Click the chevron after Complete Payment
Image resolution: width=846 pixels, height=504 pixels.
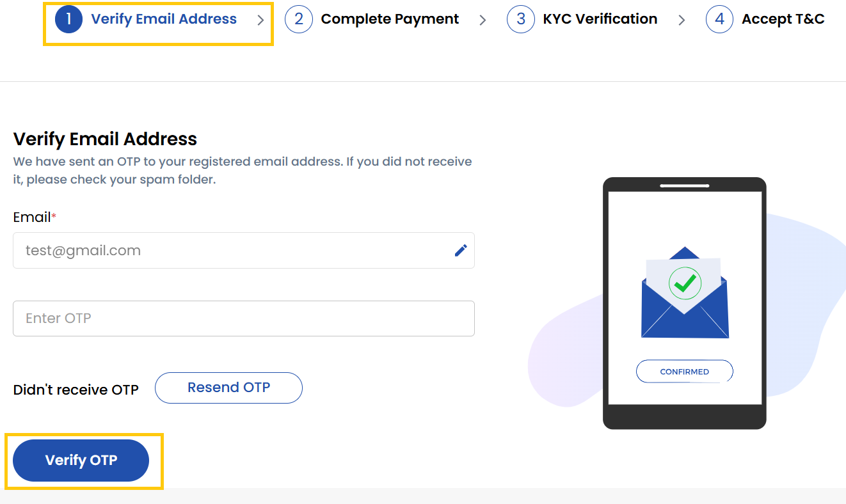click(x=483, y=20)
